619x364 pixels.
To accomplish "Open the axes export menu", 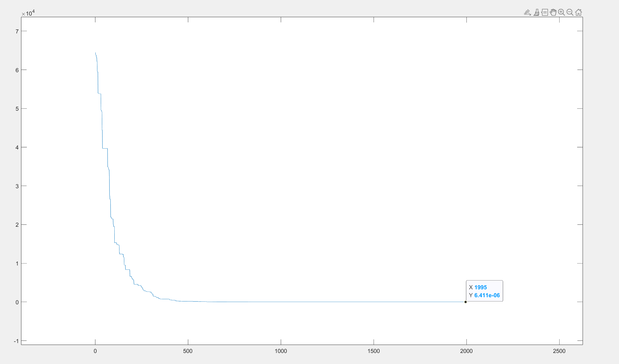I will click(527, 12).
